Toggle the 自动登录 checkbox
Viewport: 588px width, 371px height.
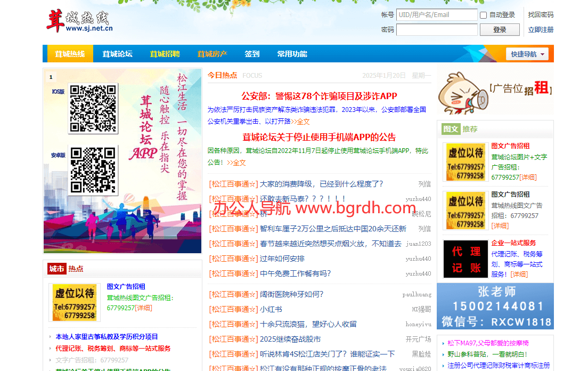click(x=484, y=15)
